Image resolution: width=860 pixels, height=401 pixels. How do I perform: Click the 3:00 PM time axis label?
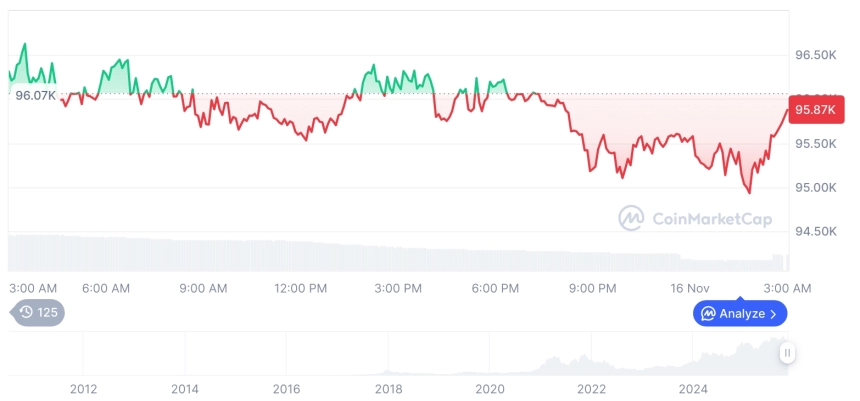point(398,288)
